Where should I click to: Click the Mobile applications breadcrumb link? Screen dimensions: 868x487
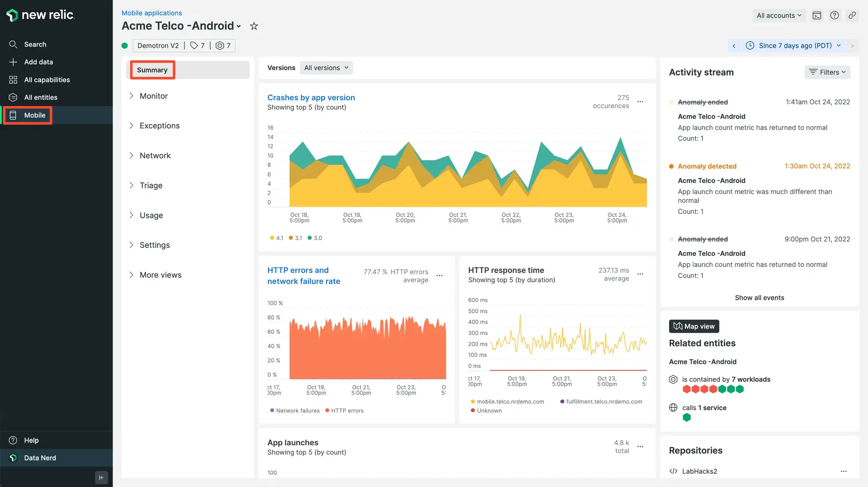pyautogui.click(x=151, y=13)
